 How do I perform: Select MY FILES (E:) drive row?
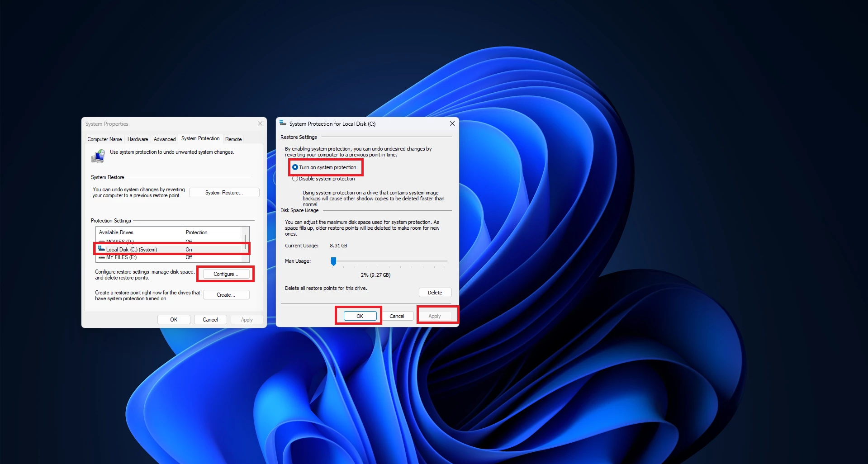(x=170, y=257)
